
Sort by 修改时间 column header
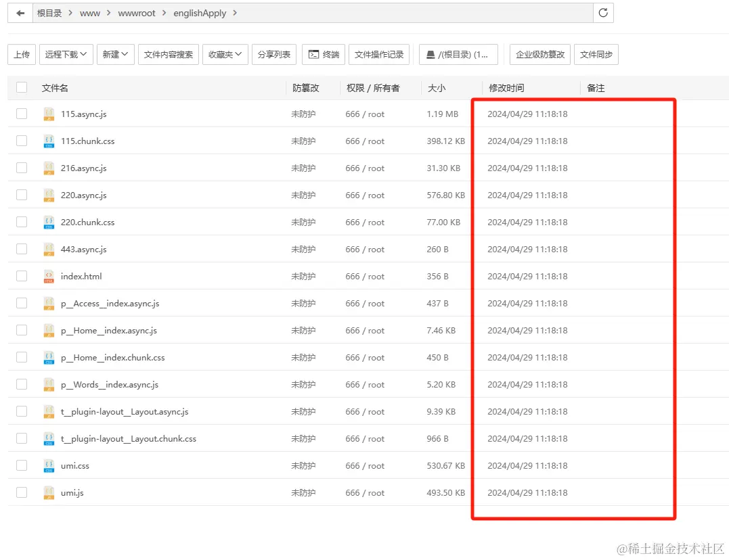point(506,88)
